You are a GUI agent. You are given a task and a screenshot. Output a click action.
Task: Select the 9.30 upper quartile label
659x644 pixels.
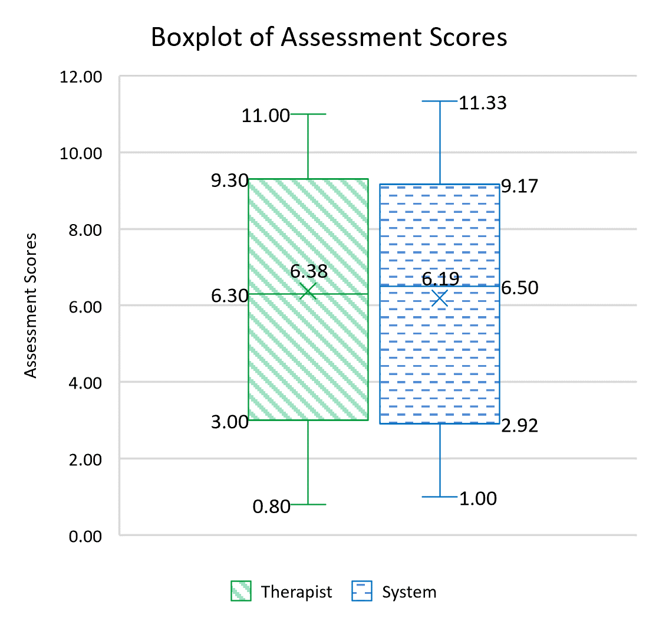(x=229, y=179)
